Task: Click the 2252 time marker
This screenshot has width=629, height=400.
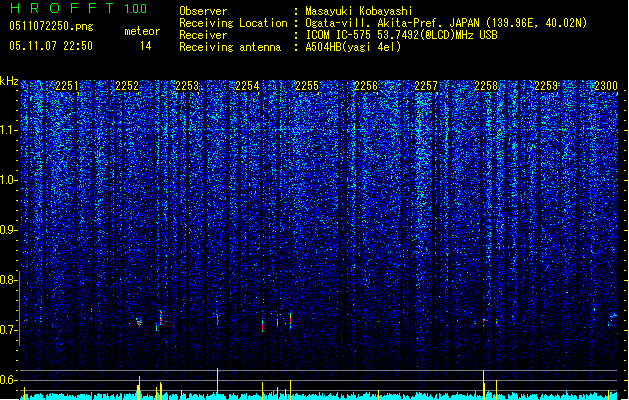Action: pyautogui.click(x=127, y=86)
